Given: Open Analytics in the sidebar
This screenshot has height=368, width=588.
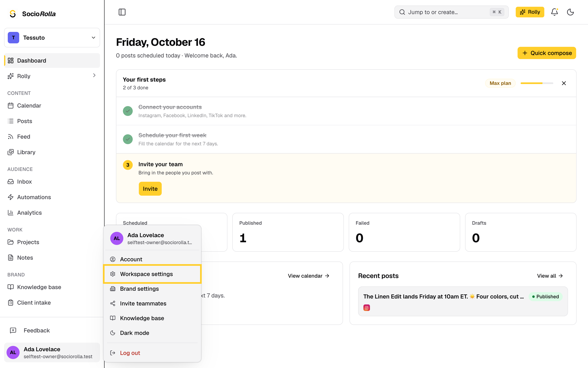Looking at the screenshot, I should pyautogui.click(x=52, y=213).
